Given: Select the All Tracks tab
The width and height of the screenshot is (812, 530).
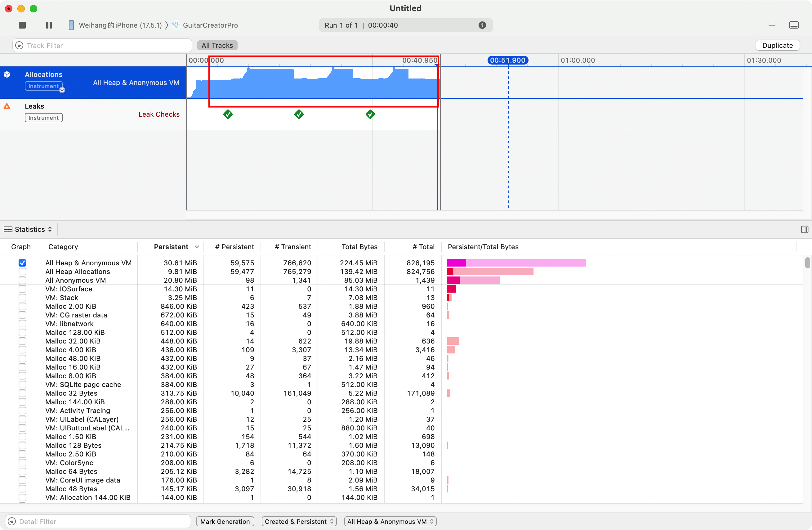Looking at the screenshot, I should click(x=217, y=45).
